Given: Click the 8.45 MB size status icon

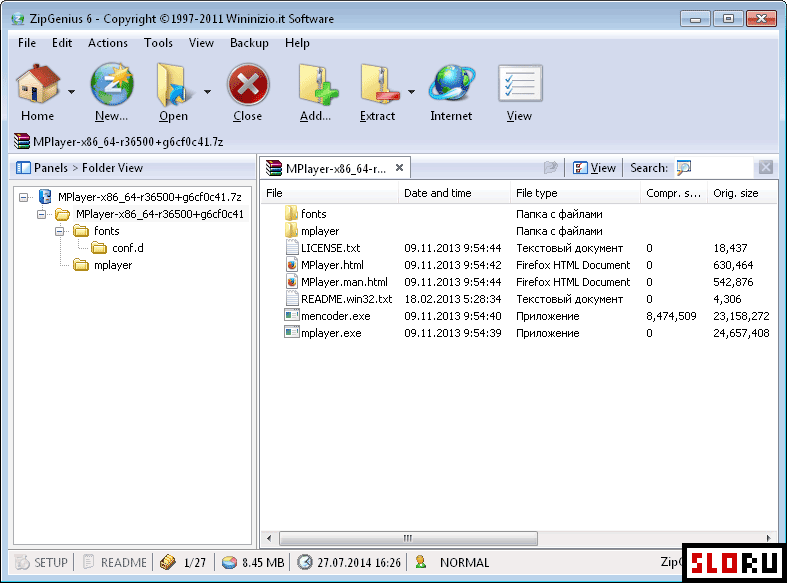Looking at the screenshot, I should (x=229, y=562).
